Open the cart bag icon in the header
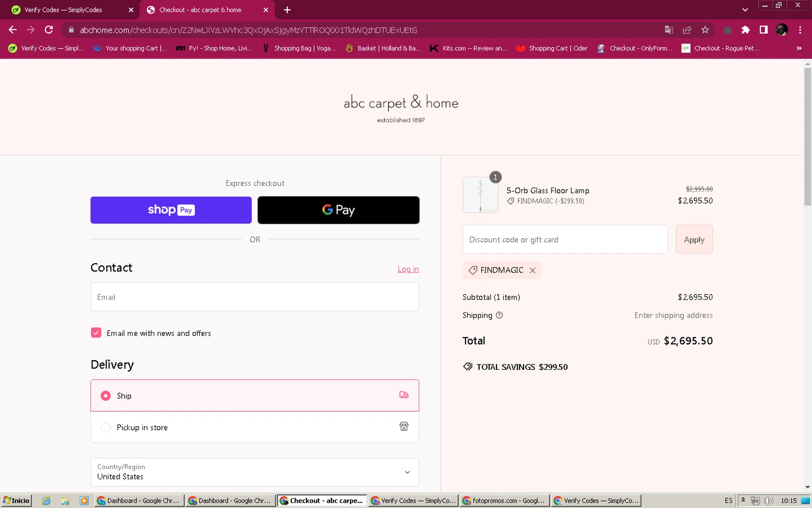 click(x=706, y=107)
